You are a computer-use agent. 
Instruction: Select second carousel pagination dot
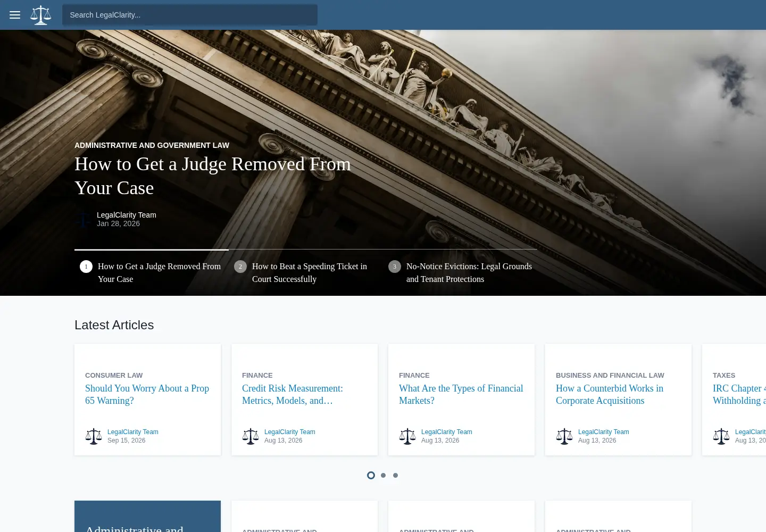(383, 475)
